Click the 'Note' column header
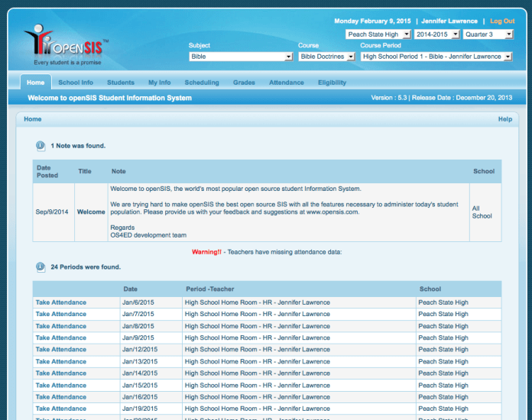This screenshot has height=420, width=532. (x=118, y=171)
